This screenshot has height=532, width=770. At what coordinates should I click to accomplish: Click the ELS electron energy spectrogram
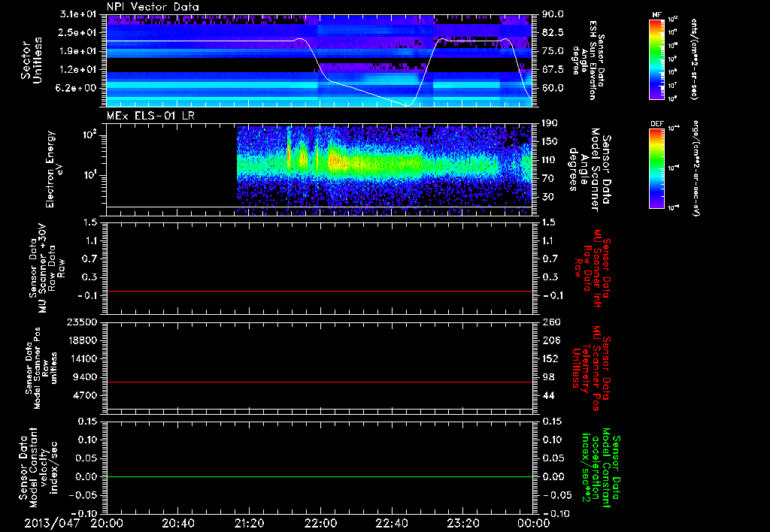[x=384, y=169]
